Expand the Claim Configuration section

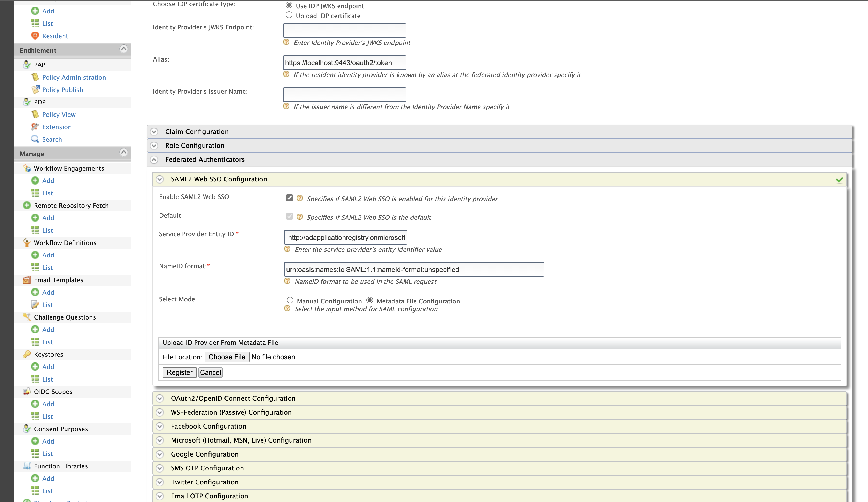click(x=154, y=132)
